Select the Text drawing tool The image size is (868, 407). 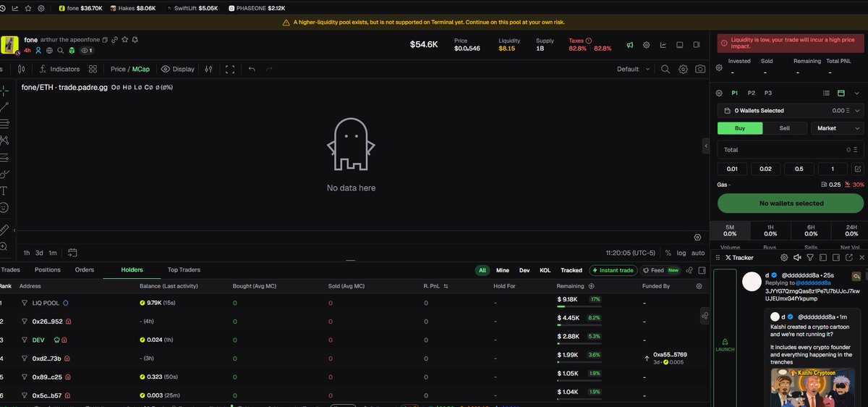point(4,191)
